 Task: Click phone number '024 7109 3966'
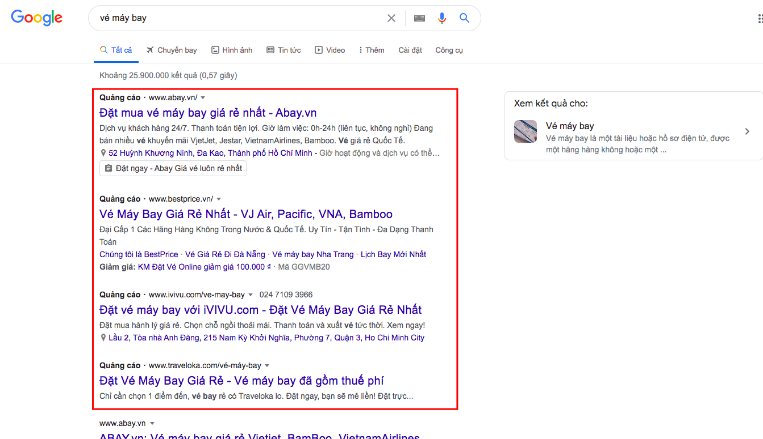click(286, 294)
